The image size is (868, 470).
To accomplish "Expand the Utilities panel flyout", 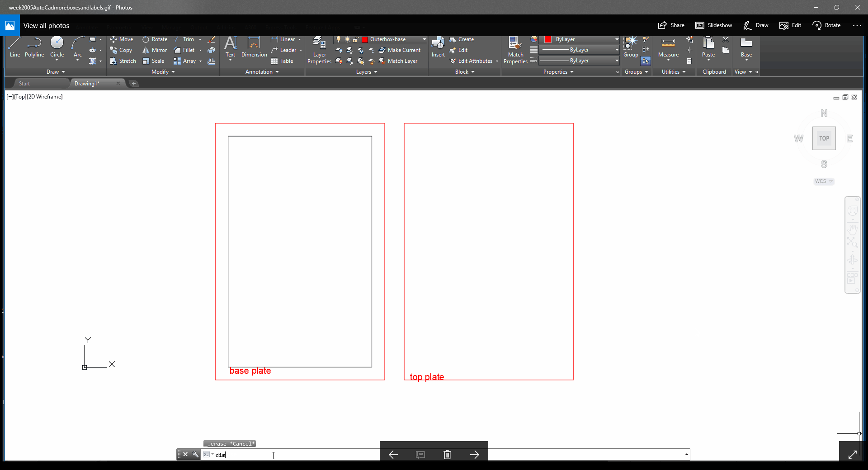I will click(x=674, y=72).
